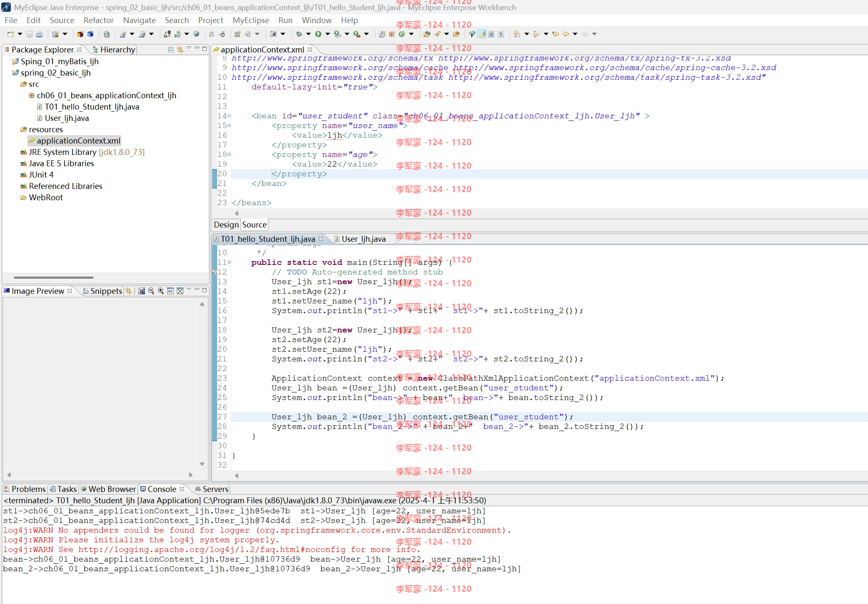Viewport: 868px width, 604px height.
Task: Close the T01_hello_Student_ljh.java editor tab
Action: 321,239
